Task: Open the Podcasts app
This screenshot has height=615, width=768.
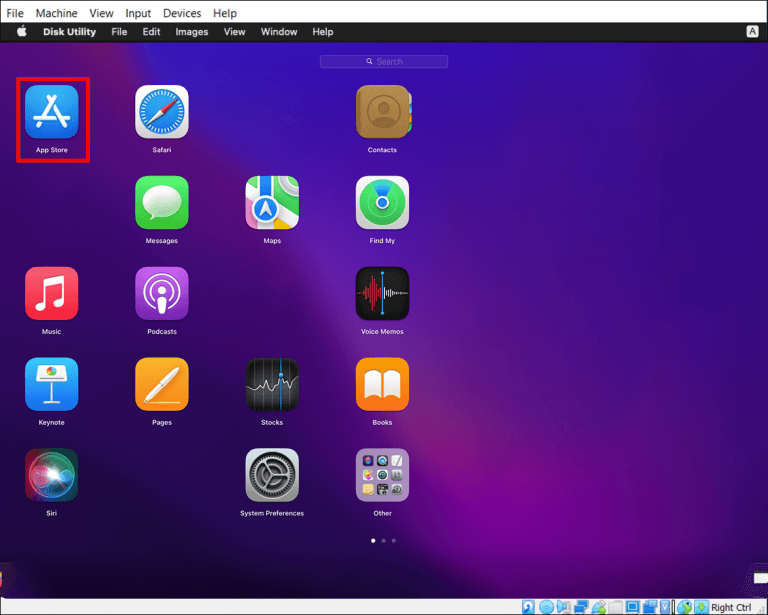Action: point(162,294)
